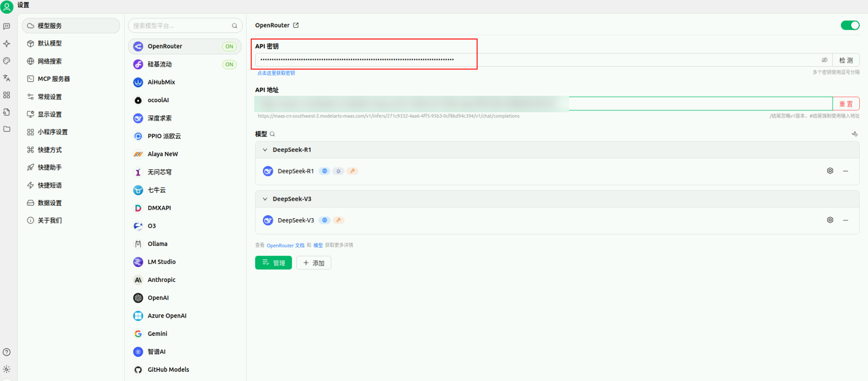
Task: Click the 重置 API address reset button
Action: (x=846, y=104)
